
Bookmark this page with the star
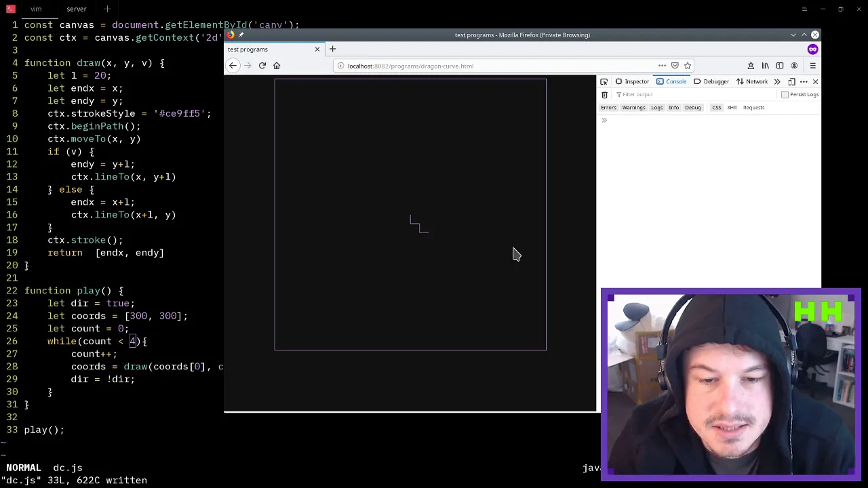click(x=688, y=66)
